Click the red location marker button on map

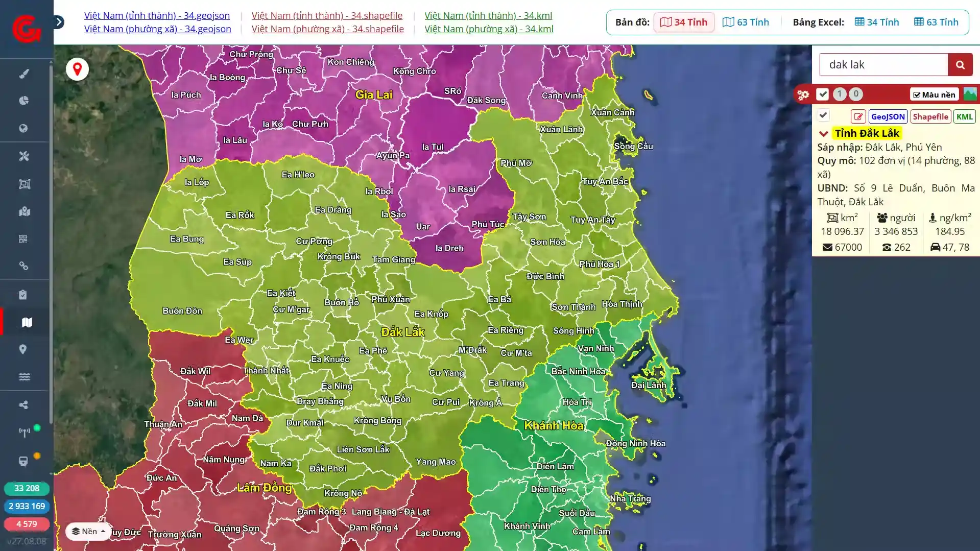tap(77, 69)
